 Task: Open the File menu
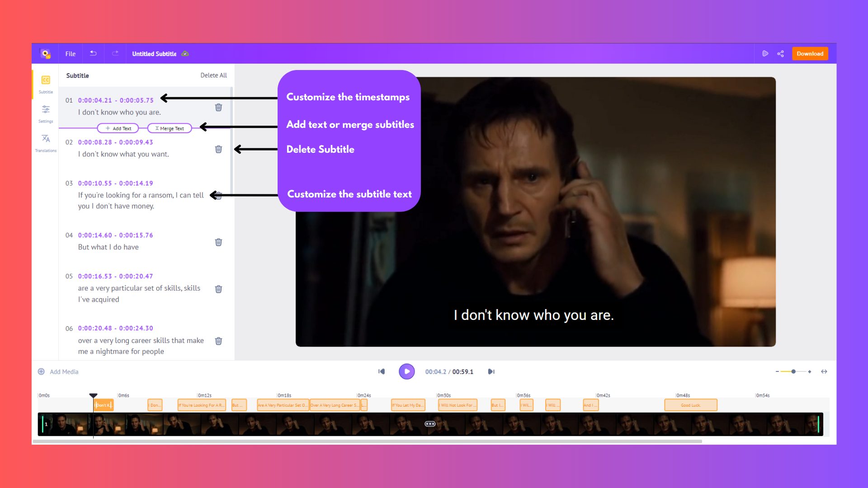[70, 53]
